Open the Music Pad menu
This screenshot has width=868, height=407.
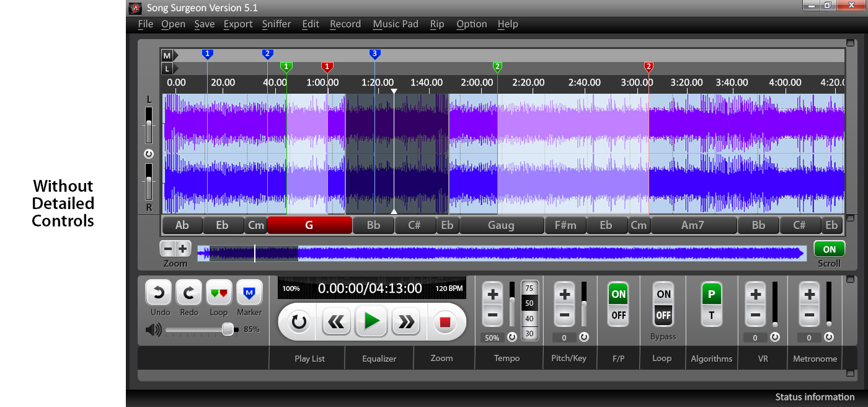(396, 24)
